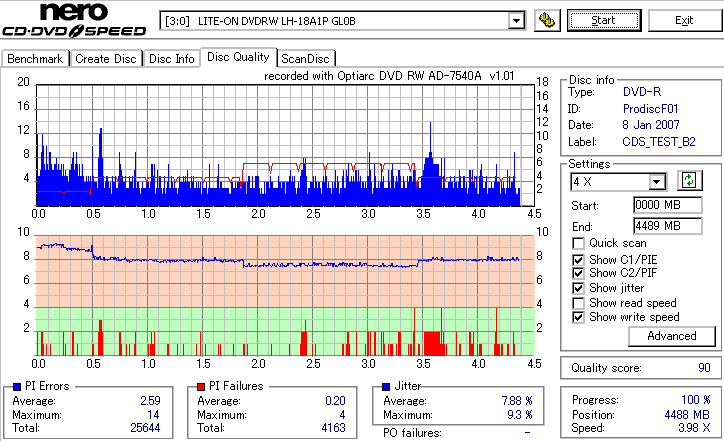Open the LITE-ON drive selection dropdown
This screenshot has width=724, height=441.
coord(516,21)
